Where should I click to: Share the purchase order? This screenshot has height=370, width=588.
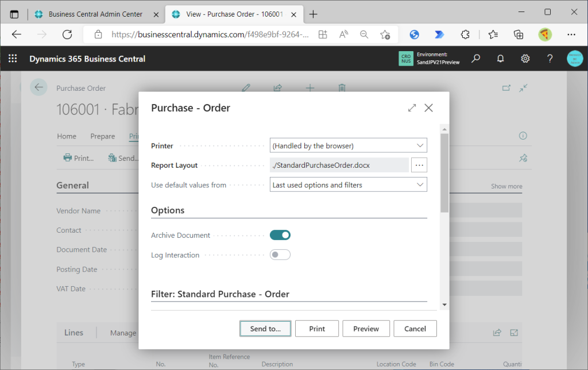277,88
